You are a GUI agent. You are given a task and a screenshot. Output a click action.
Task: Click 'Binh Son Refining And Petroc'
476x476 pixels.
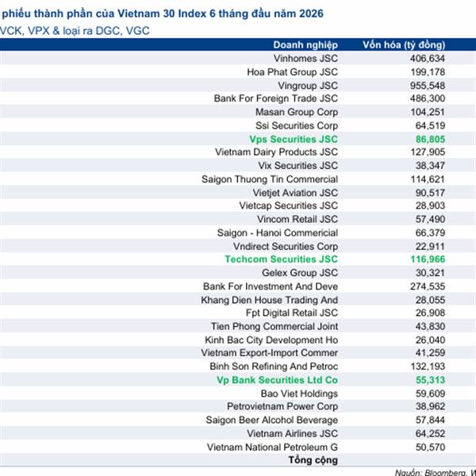pyautogui.click(x=274, y=367)
